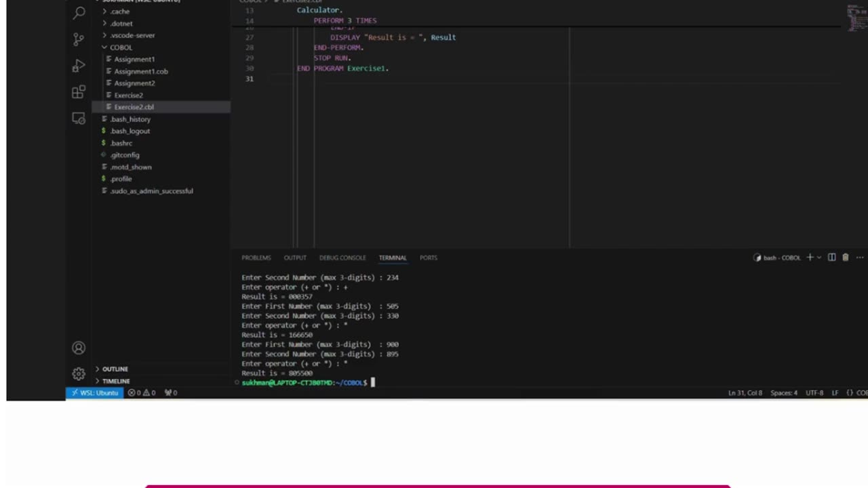Select the bash - COBOL terminal entry
868x488 pixels.
777,258
